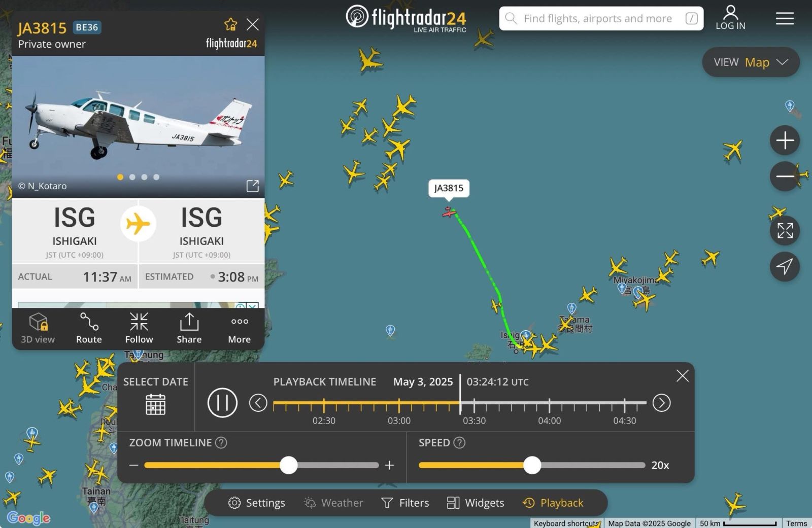Open map Settings

click(257, 503)
